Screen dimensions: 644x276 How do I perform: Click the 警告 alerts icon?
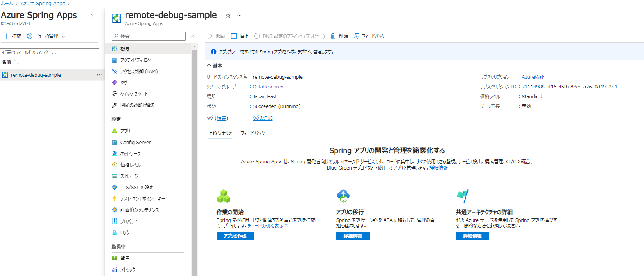coord(115,258)
